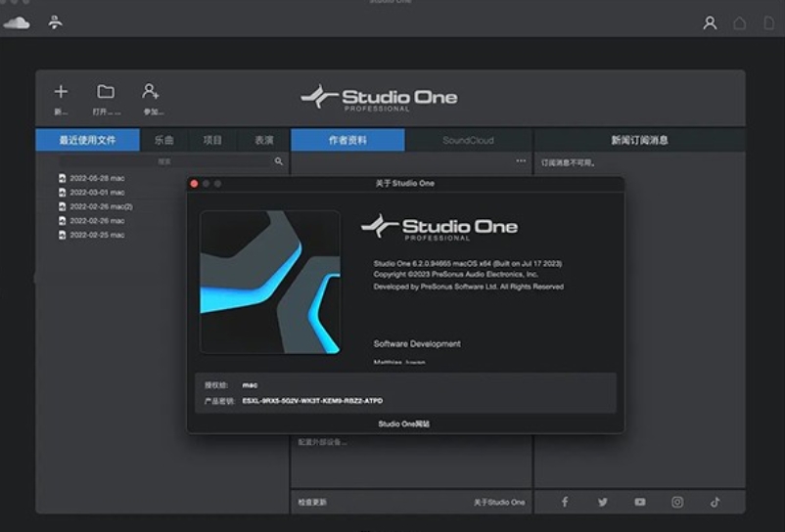Image resolution: width=785 pixels, height=532 pixels.
Task: Open recent file 2022-02-26 mac(2)
Action: click(101, 206)
